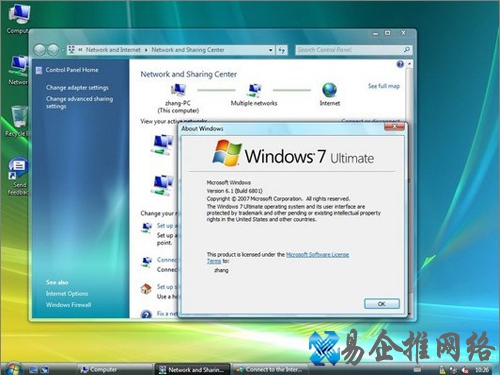Viewport: 500px width, 375px height.
Task: Expand the arrow after Network and Internet breadcrumb
Action: coord(146,50)
